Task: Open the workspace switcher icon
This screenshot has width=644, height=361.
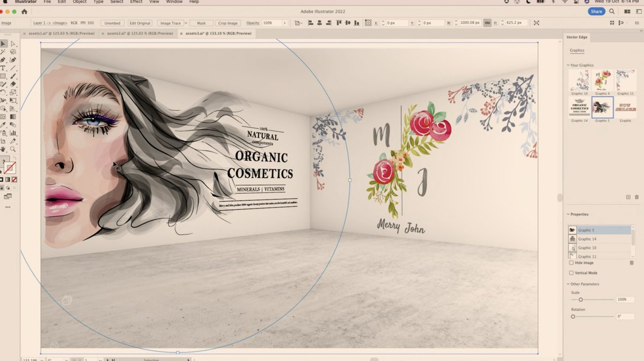Action: pos(639,11)
